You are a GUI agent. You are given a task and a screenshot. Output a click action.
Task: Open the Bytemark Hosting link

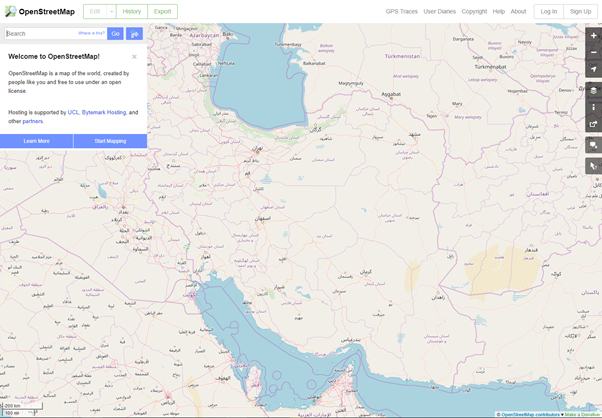(x=104, y=112)
